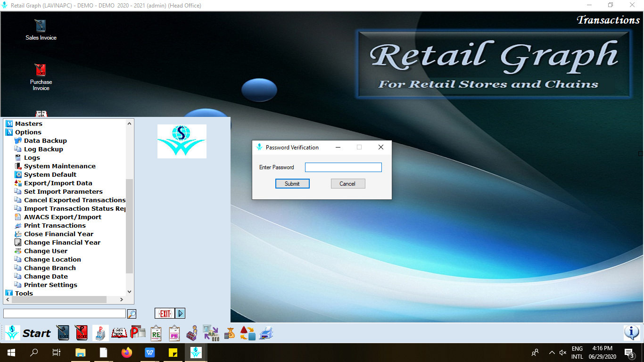Viewport: 644px width, 362px height.
Task: Show hidden system tray icons
Action: [x=552, y=352]
